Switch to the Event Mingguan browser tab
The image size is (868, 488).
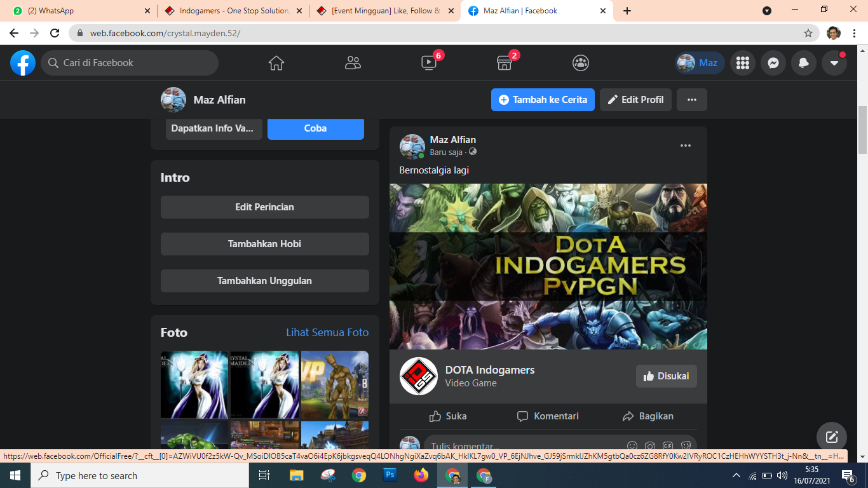coord(384,11)
